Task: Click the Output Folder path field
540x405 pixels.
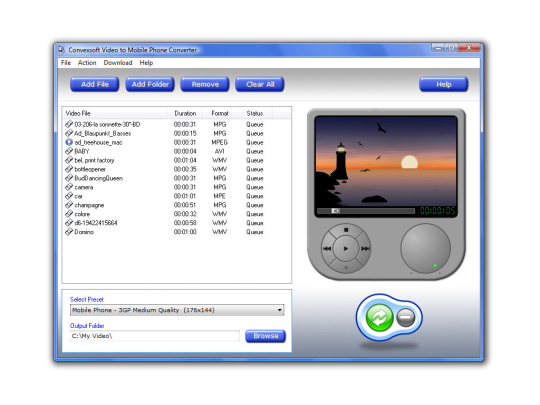Action: (x=155, y=336)
